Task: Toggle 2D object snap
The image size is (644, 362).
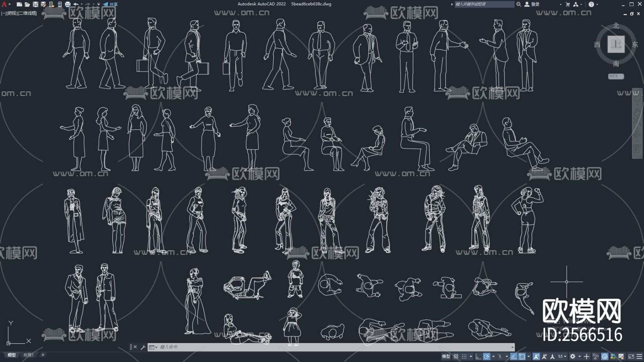Action: (522, 356)
